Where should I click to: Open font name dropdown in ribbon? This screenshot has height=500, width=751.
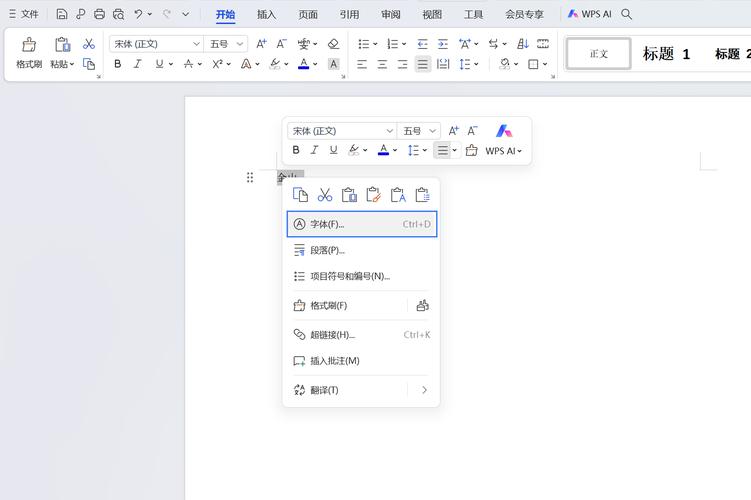(196, 44)
